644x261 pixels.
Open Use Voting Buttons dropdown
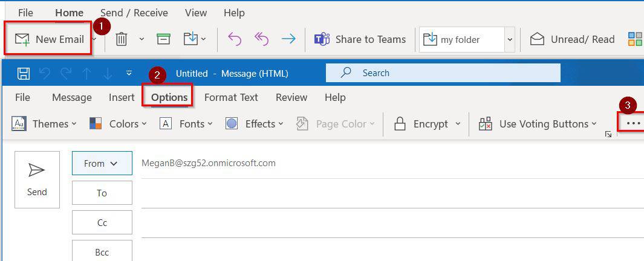(x=538, y=124)
